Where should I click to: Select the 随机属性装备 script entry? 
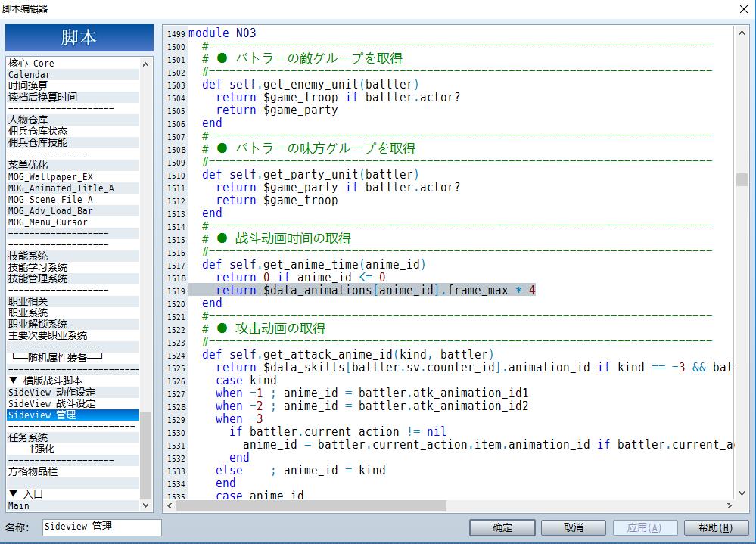[73, 358]
